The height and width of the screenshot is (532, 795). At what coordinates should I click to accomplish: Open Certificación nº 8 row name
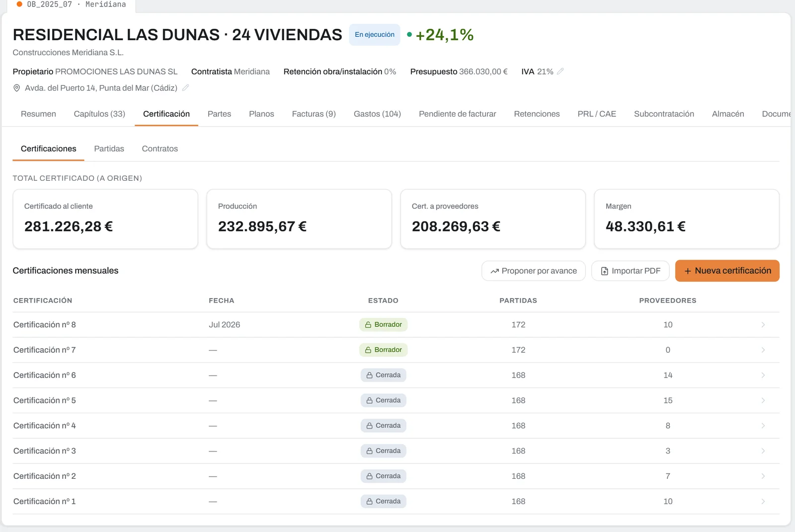click(x=44, y=325)
